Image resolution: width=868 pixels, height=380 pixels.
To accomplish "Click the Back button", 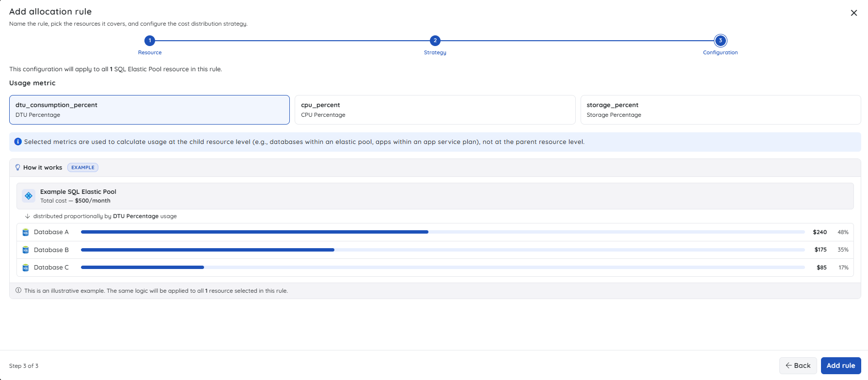I will [798, 365].
